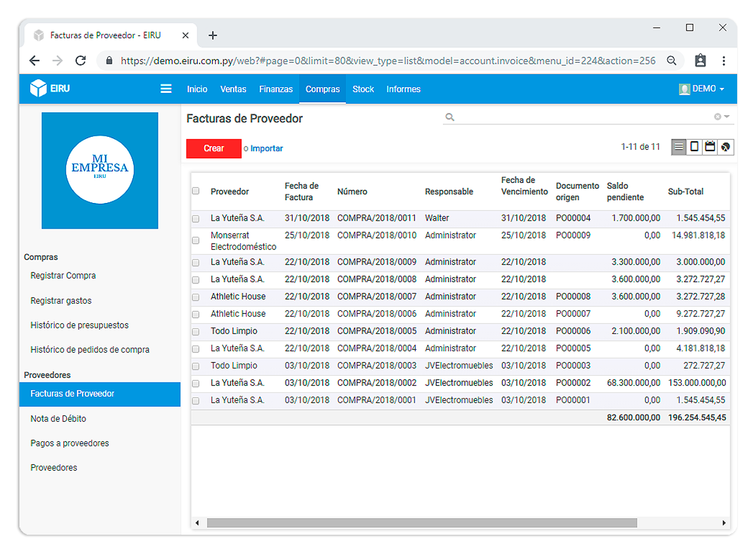Open Histórico de pedidos de compra
The height and width of the screenshot is (553, 756).
pos(90,349)
